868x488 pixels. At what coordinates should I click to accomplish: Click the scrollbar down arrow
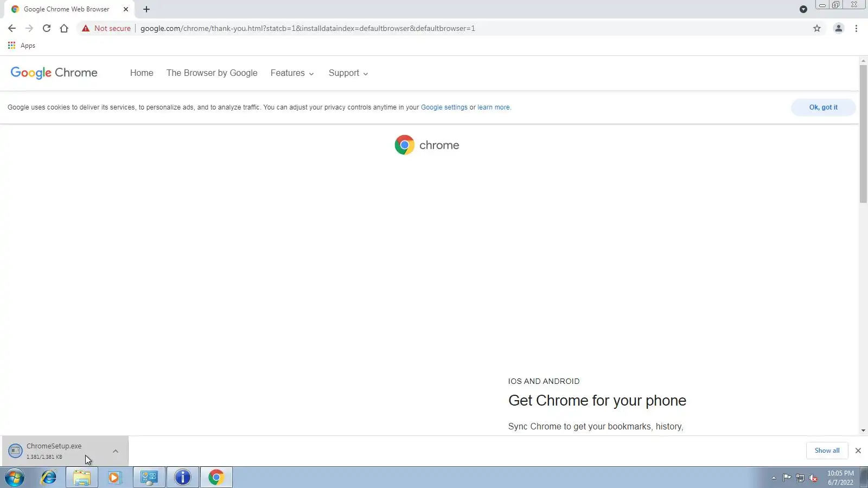[x=863, y=431]
